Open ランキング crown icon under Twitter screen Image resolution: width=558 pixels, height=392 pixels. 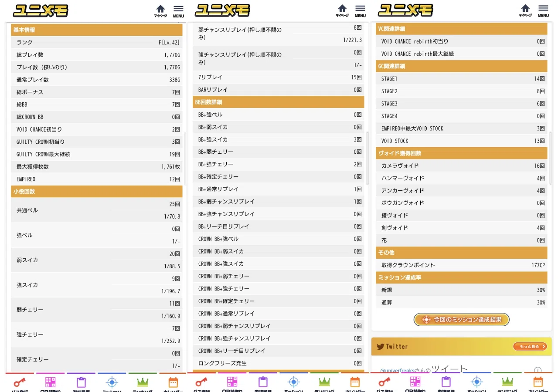tap(507, 383)
